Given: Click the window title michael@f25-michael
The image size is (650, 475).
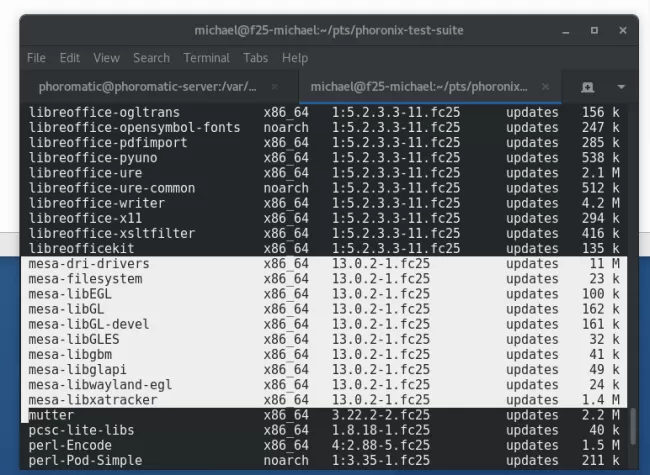Looking at the screenshot, I should click(x=329, y=30).
